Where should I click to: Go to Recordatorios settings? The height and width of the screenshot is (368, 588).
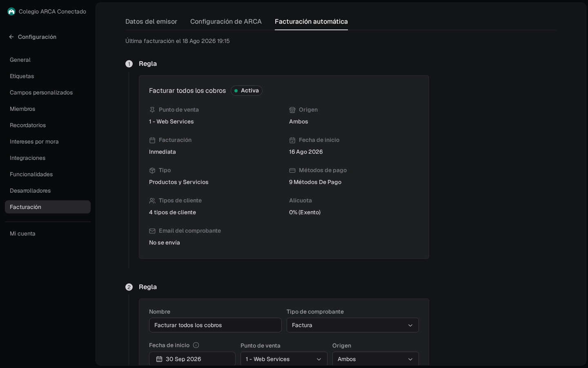pyautogui.click(x=48, y=125)
